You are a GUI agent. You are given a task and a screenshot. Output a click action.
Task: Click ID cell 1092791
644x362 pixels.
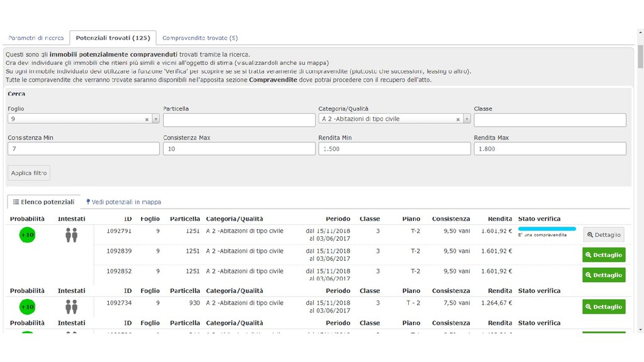click(119, 231)
